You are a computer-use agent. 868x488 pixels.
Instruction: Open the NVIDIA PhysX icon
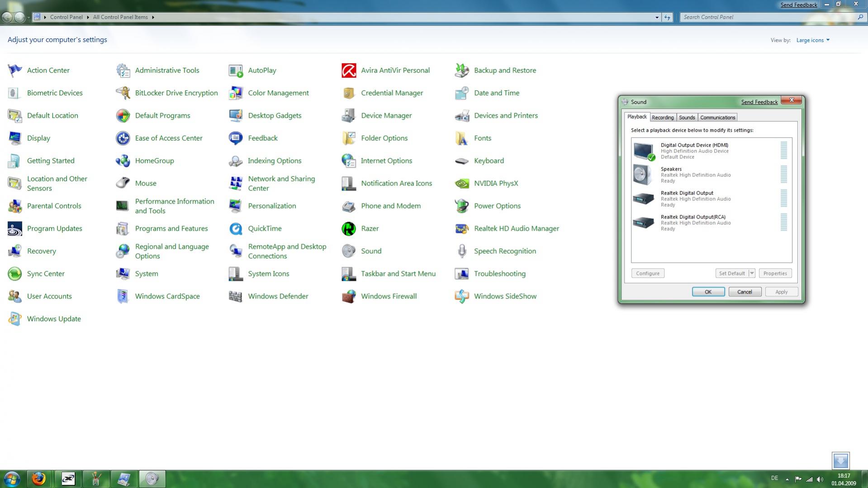pos(462,183)
